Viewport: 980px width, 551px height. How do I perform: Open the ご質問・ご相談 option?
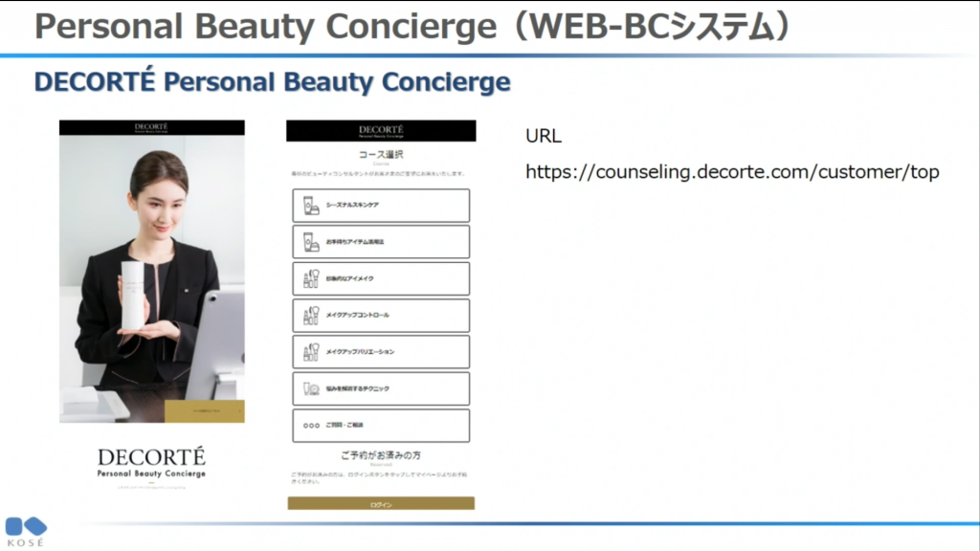click(x=381, y=425)
